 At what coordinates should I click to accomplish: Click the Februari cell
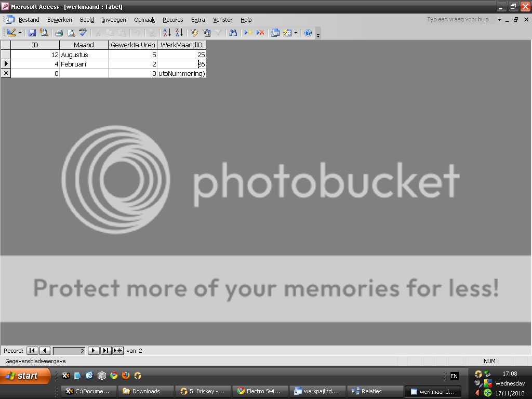click(84, 64)
